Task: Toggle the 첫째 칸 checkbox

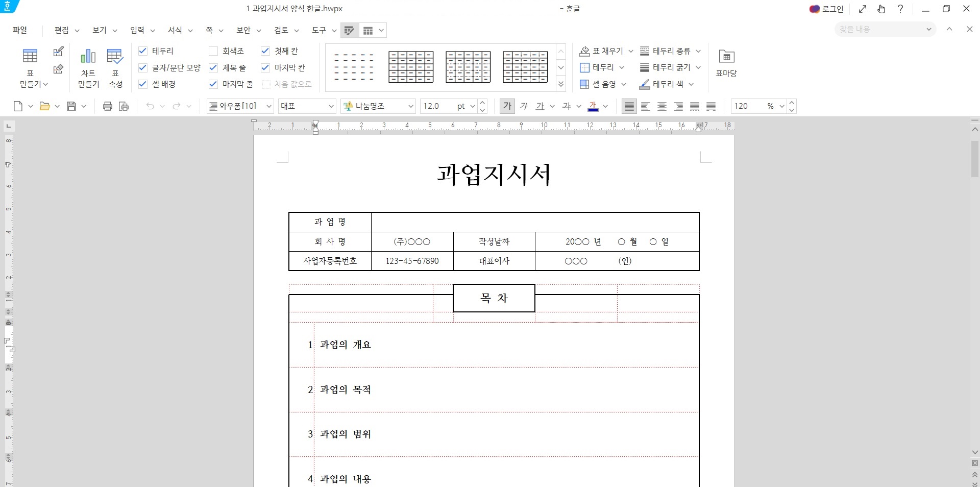Action: 265,51
